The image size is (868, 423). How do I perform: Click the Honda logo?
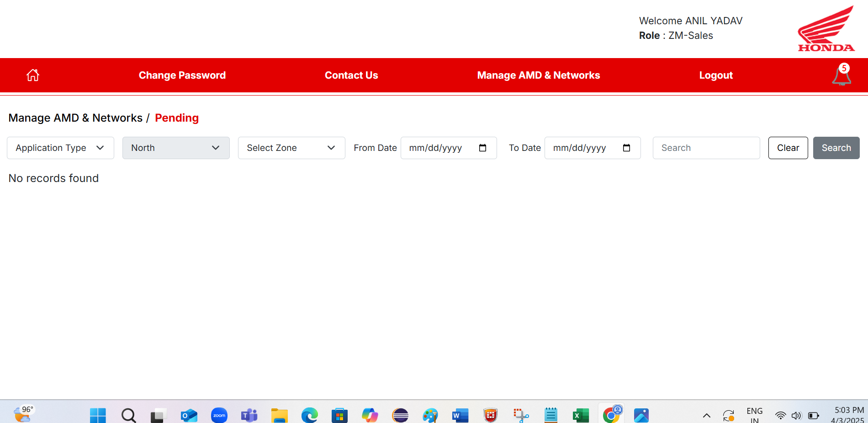click(x=826, y=28)
